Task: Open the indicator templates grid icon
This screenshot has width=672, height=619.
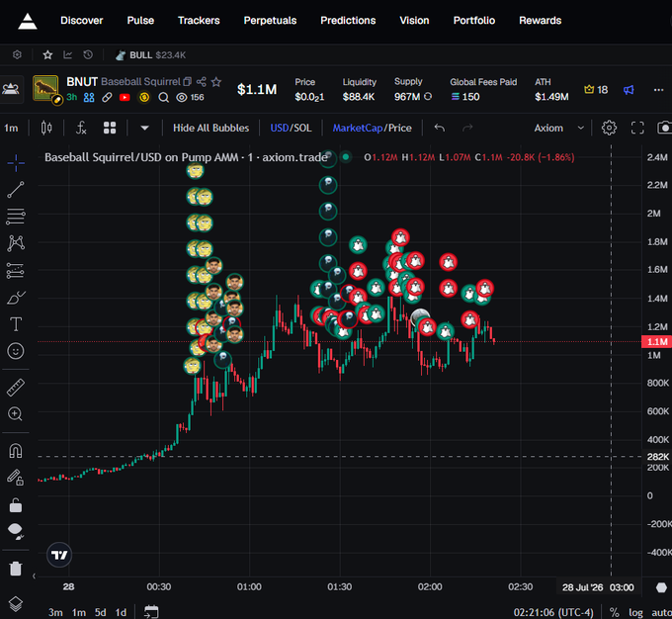Action: (110, 128)
